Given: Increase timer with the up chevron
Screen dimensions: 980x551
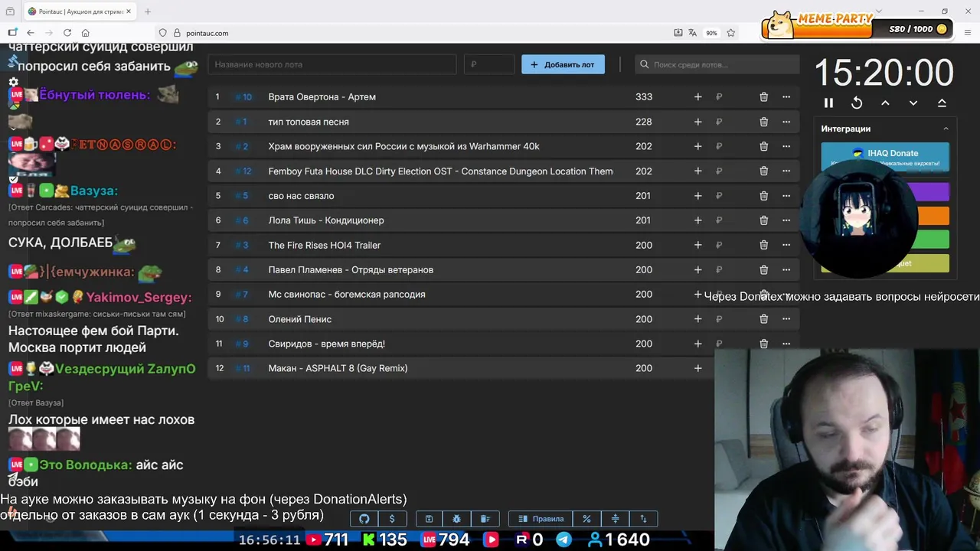Looking at the screenshot, I should [885, 103].
